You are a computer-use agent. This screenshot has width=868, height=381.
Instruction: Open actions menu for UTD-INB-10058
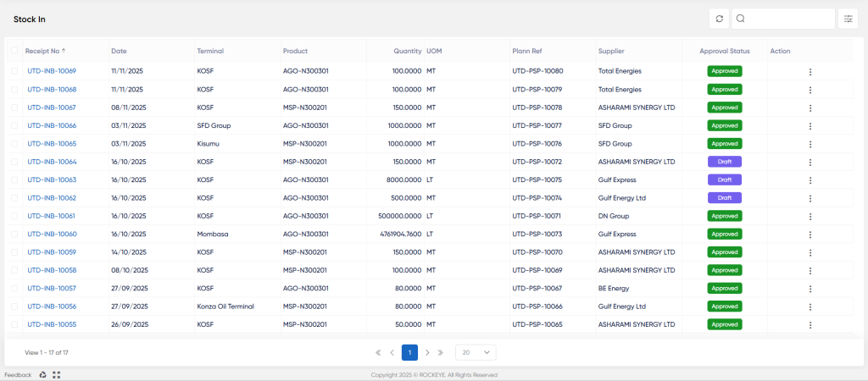810,270
